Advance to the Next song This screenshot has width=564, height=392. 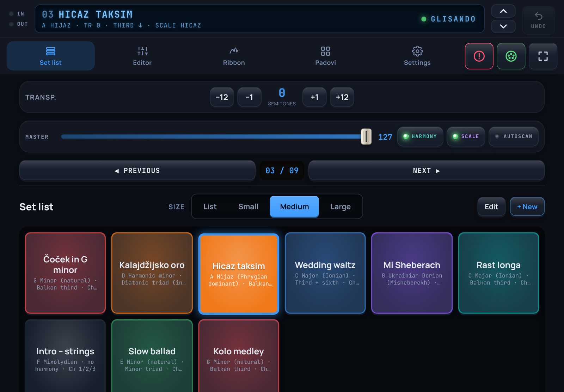[x=427, y=171]
